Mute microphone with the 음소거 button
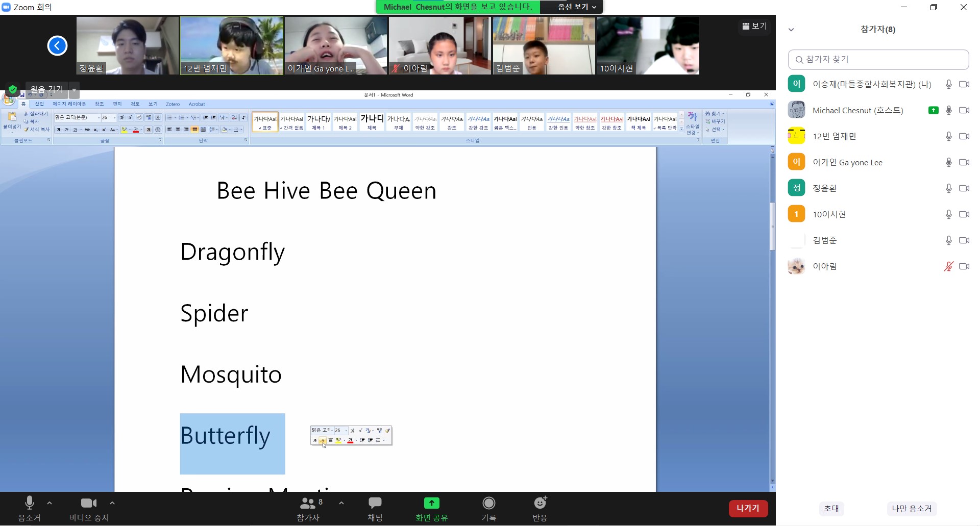The width and height of the screenshot is (980, 526). pyautogui.click(x=29, y=509)
